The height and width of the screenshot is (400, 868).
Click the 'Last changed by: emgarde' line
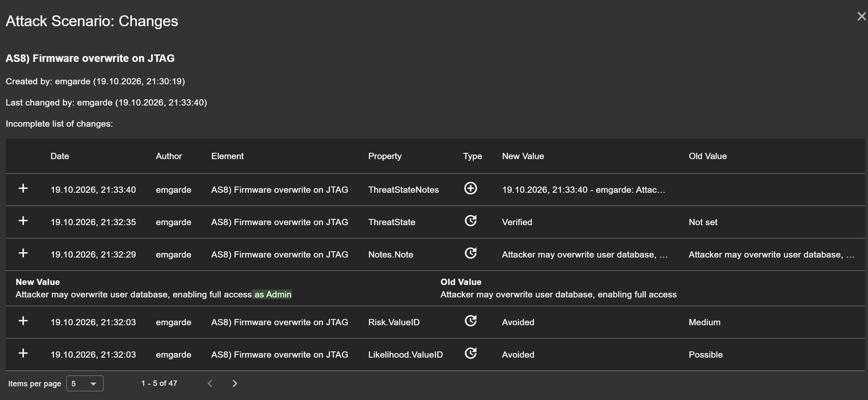point(106,103)
